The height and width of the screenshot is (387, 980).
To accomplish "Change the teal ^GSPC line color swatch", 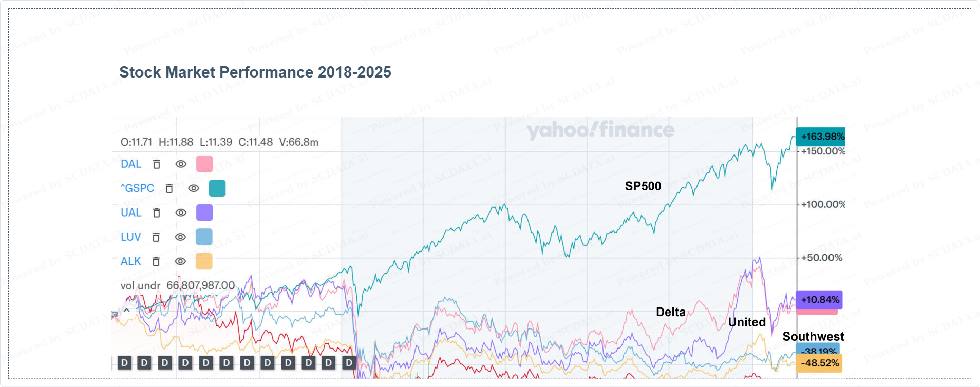I will click(x=217, y=188).
